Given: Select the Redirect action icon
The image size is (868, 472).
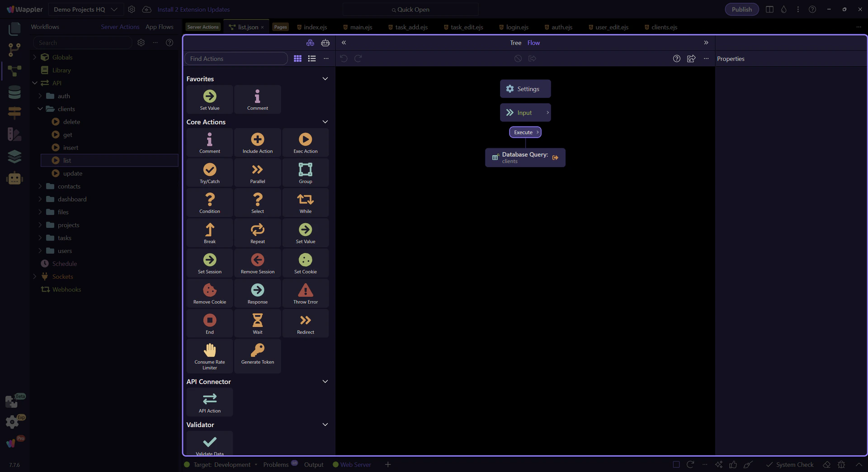Looking at the screenshot, I should (305, 324).
